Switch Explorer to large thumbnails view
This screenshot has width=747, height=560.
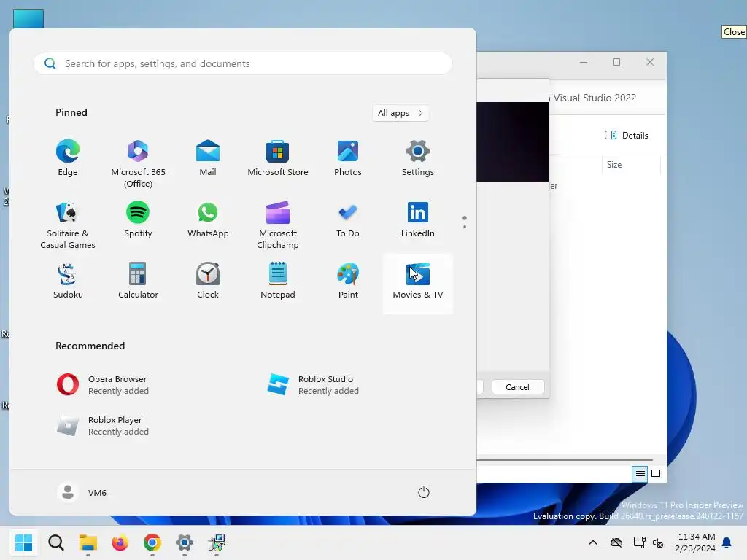pyautogui.click(x=656, y=474)
